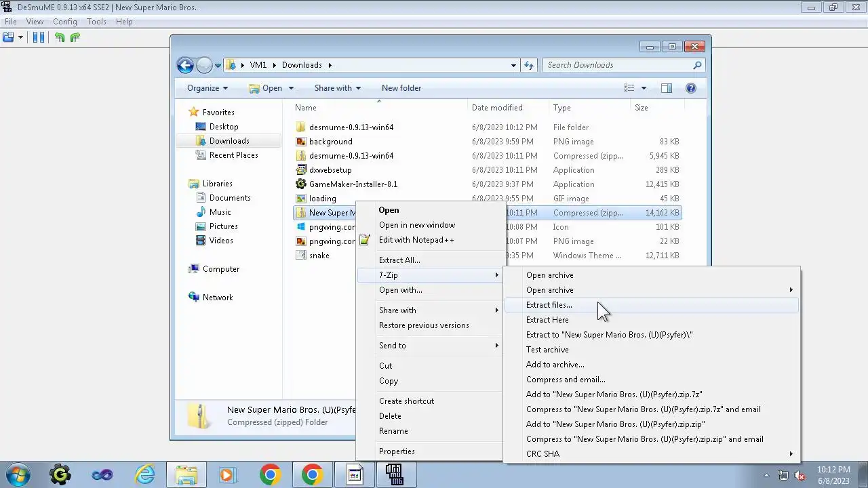The image size is (868, 488).
Task: Expand the VM1 breadcrumb arrow in address bar
Action: coord(275,65)
